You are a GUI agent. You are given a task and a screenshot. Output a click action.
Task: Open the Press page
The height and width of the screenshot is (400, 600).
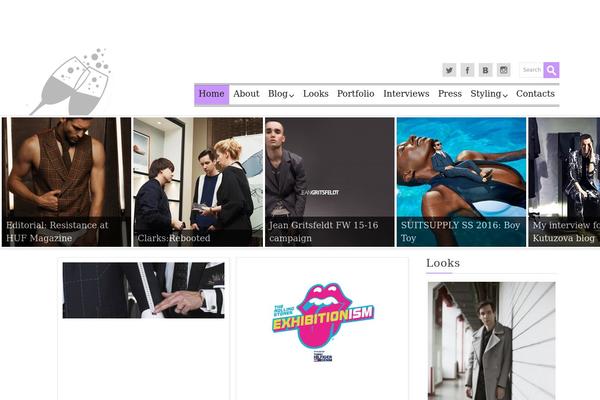450,94
